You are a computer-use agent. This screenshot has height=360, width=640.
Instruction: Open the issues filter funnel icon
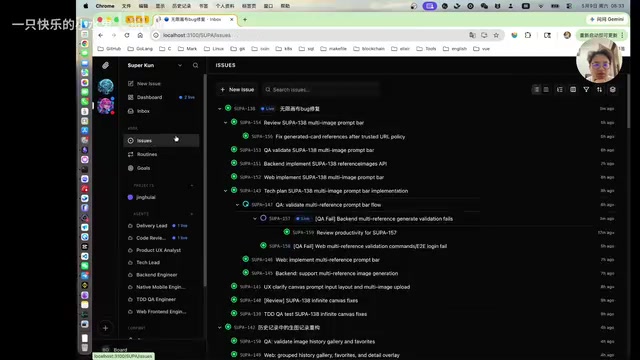click(586, 89)
